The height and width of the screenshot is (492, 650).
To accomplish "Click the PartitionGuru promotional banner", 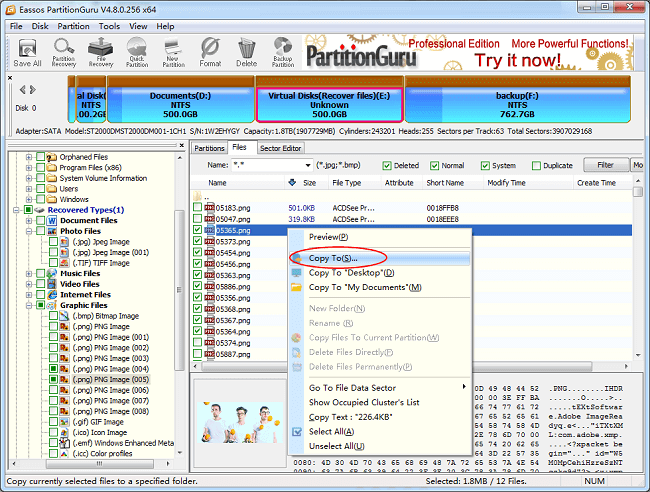I will coord(468,53).
